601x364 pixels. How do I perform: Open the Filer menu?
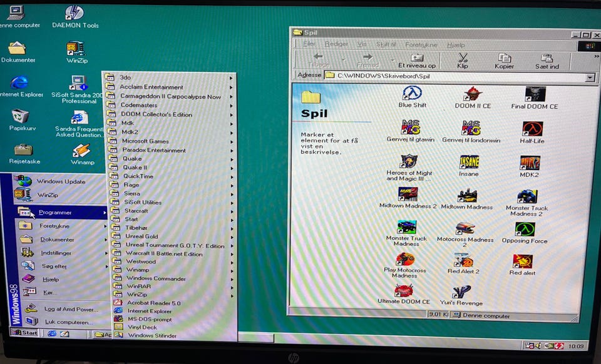(x=309, y=44)
